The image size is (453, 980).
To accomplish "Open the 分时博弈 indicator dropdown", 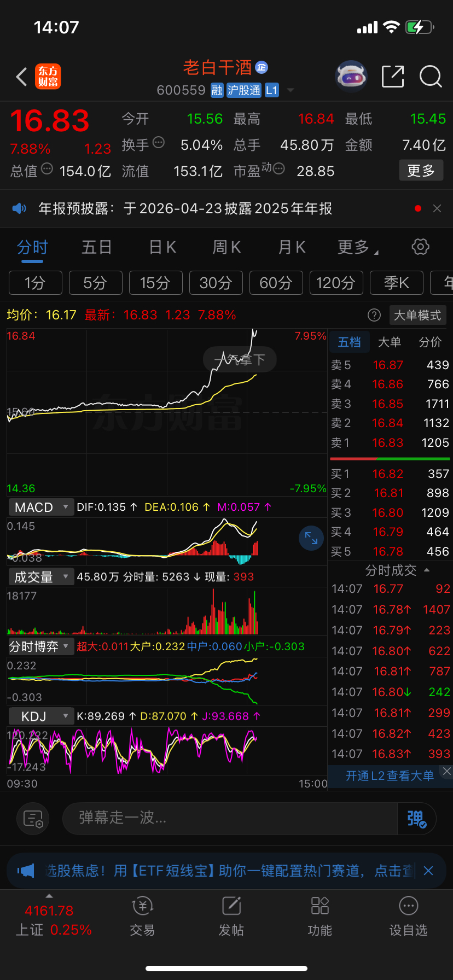I will coord(42,646).
